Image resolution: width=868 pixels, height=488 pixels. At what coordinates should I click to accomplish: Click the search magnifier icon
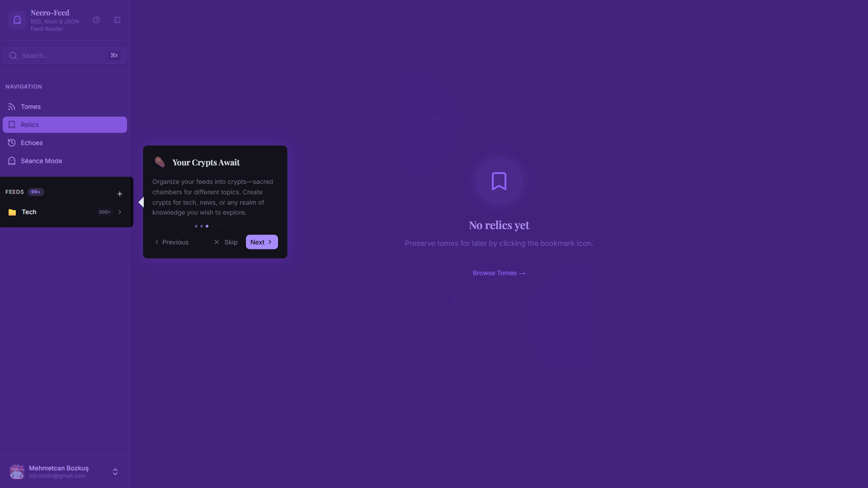coord(13,56)
